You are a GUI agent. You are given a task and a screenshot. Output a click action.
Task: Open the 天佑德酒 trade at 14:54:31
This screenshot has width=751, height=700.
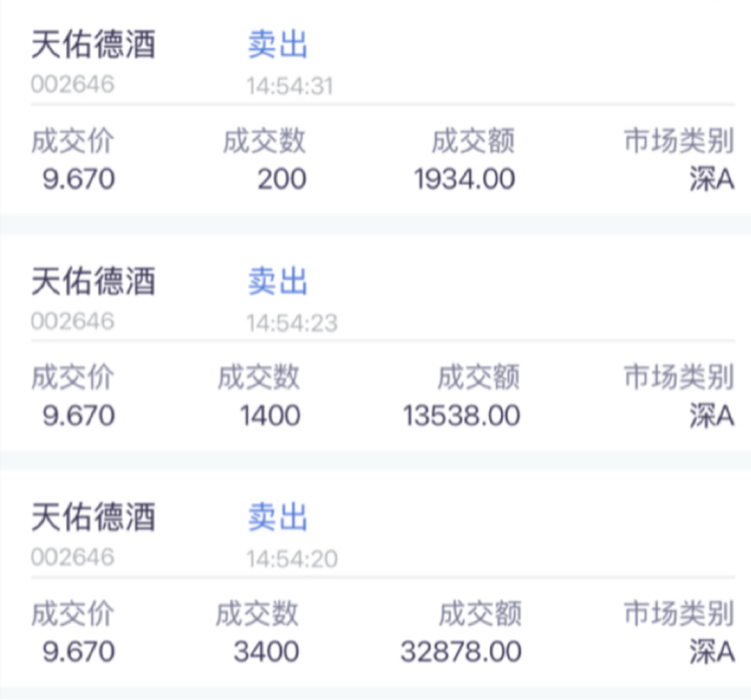(93, 46)
